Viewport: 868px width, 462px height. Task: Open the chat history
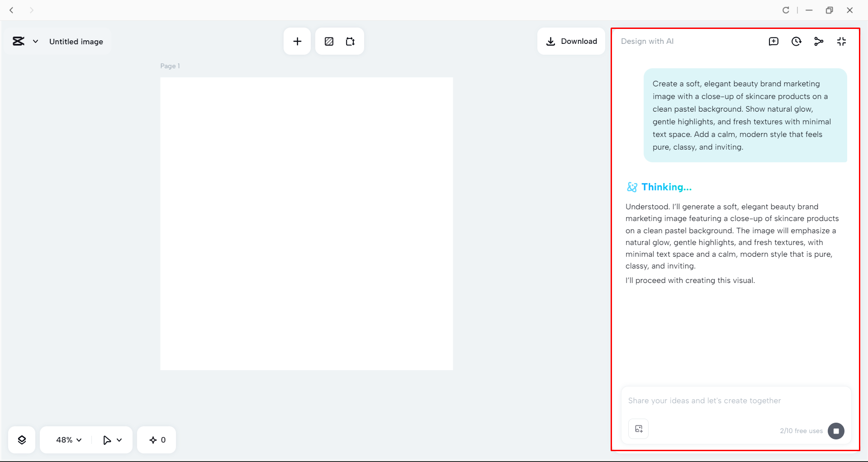[x=796, y=41]
